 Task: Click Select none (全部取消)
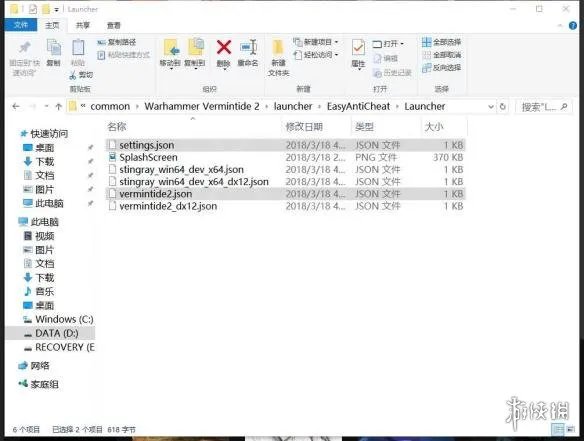point(442,55)
